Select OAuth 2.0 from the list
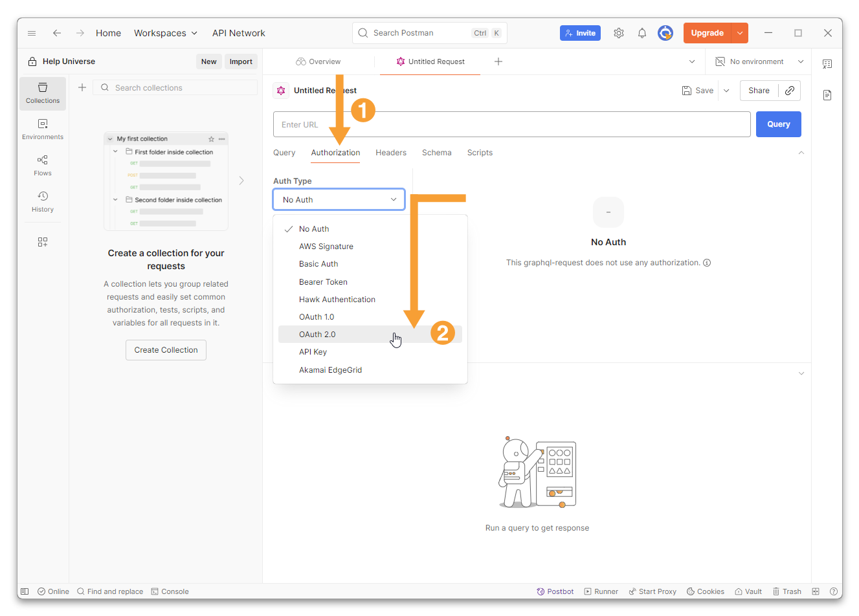This screenshot has height=616, width=859. 370,335
